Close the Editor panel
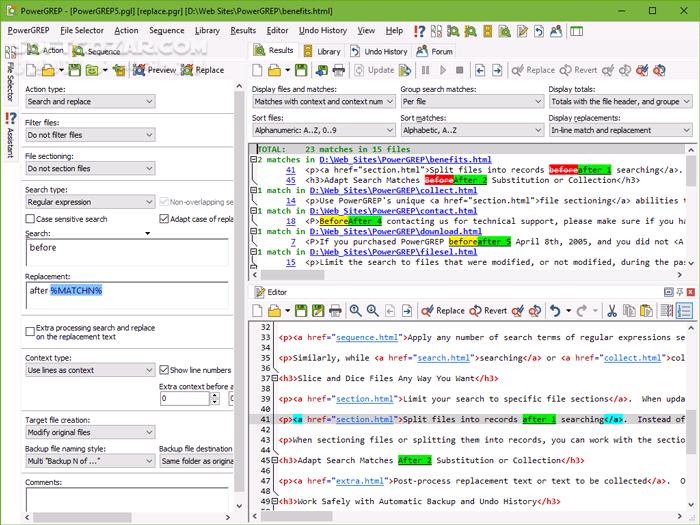 click(x=691, y=292)
